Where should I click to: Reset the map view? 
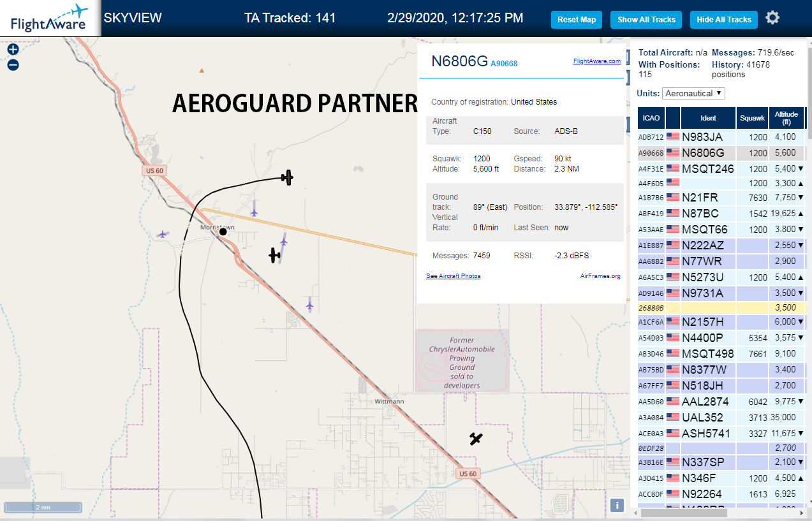pyautogui.click(x=577, y=20)
